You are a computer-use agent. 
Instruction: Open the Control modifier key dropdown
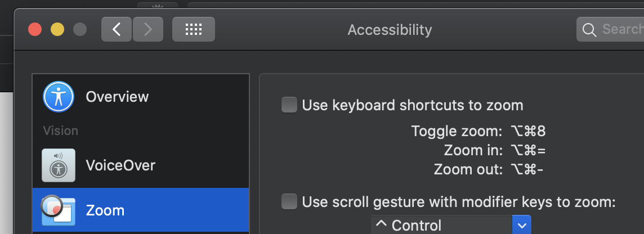pos(442,226)
